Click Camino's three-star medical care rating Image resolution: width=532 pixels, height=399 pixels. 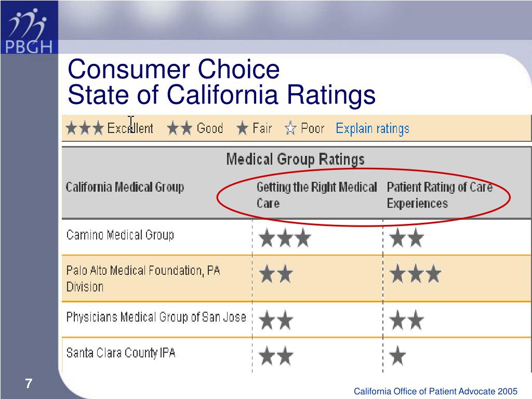(x=285, y=238)
